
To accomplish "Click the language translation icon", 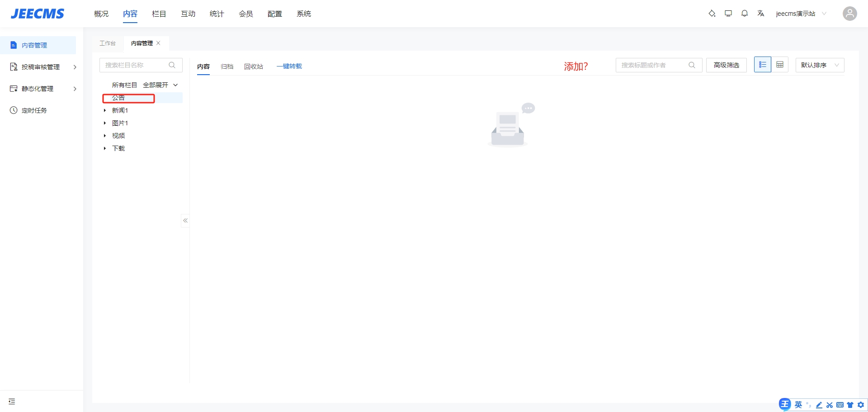I will pos(761,14).
